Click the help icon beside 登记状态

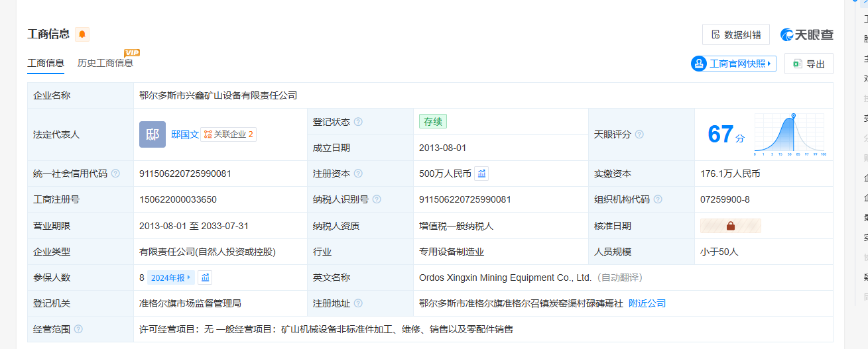(x=358, y=122)
